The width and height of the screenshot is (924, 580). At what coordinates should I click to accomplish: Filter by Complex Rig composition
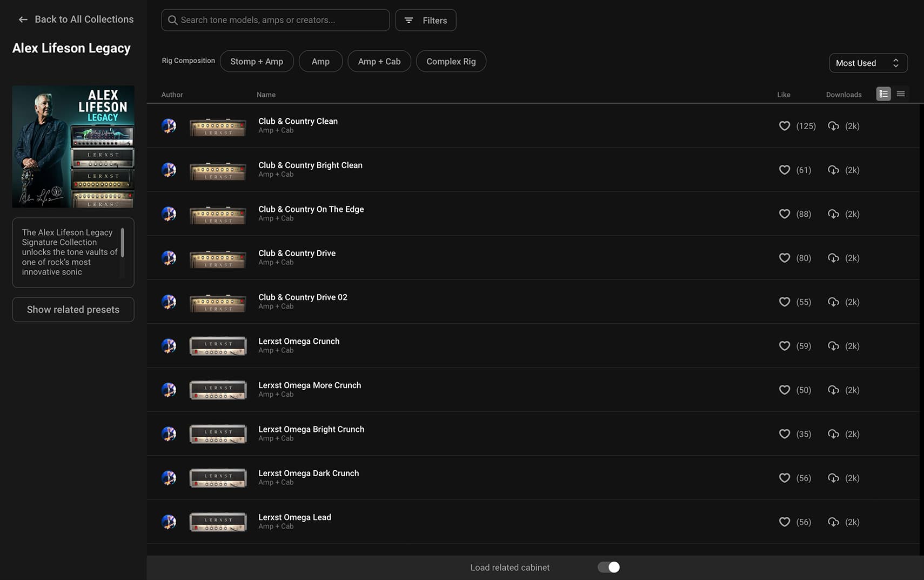coord(451,61)
